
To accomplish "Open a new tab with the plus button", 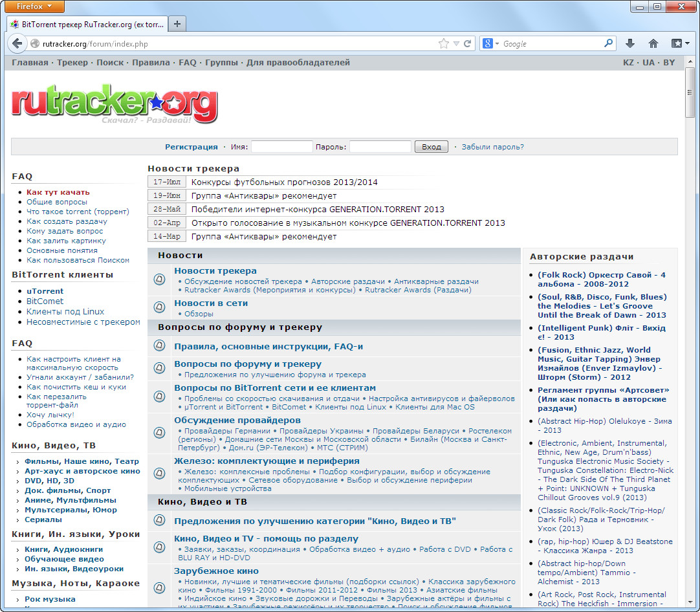I will pos(177,24).
